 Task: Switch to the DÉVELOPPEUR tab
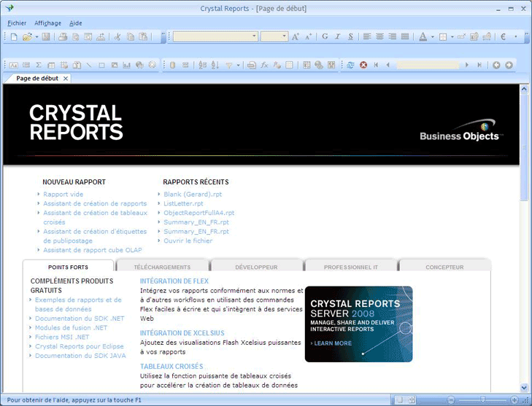[x=256, y=267]
